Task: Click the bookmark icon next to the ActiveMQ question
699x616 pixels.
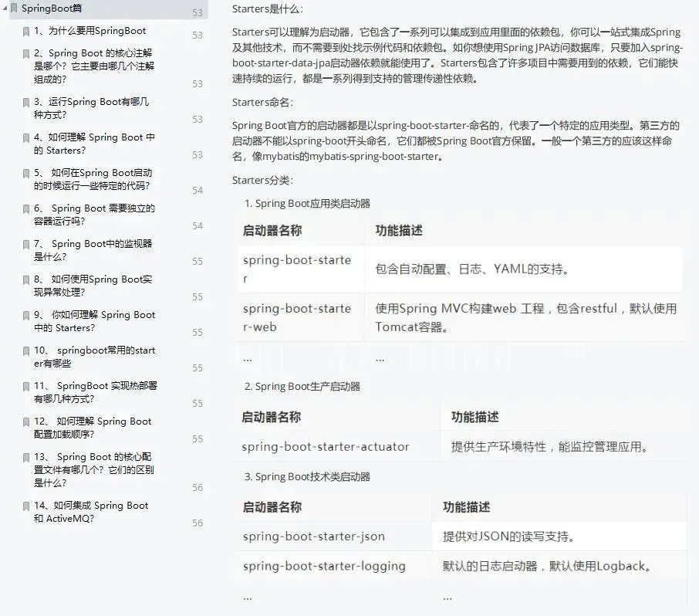Action: tap(26, 506)
